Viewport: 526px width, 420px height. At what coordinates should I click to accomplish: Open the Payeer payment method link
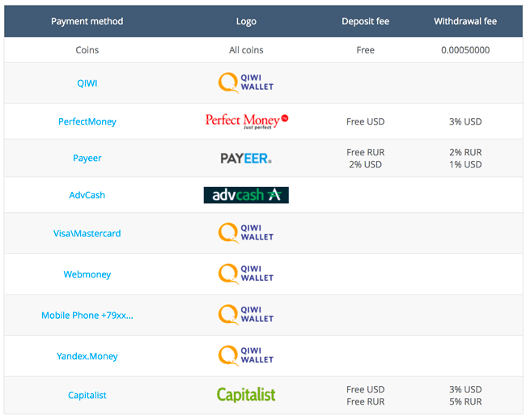click(87, 158)
